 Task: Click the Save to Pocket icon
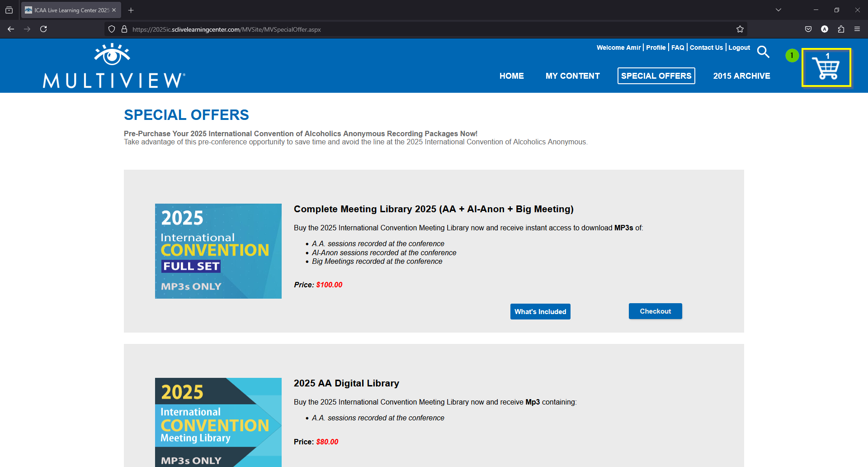[x=808, y=29]
